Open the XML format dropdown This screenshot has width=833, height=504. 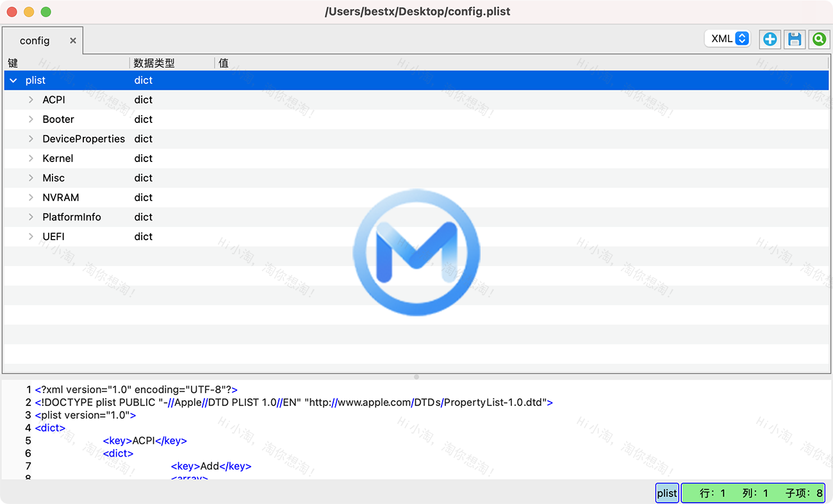727,38
